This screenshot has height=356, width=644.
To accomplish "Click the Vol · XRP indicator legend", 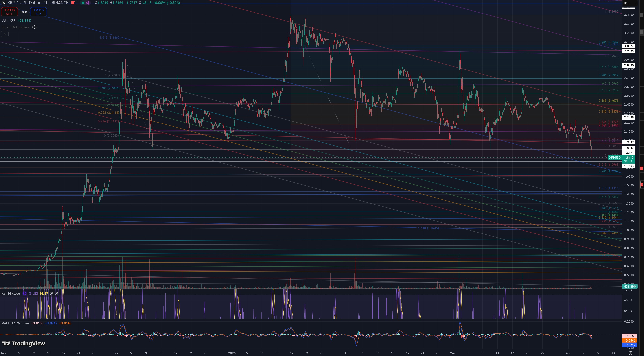I will (9, 20).
